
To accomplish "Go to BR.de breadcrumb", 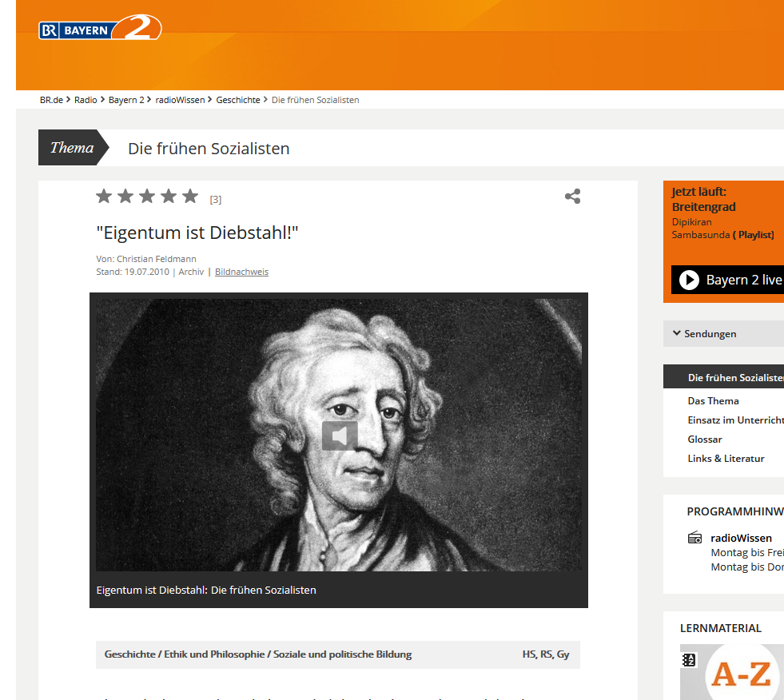I will [51, 100].
